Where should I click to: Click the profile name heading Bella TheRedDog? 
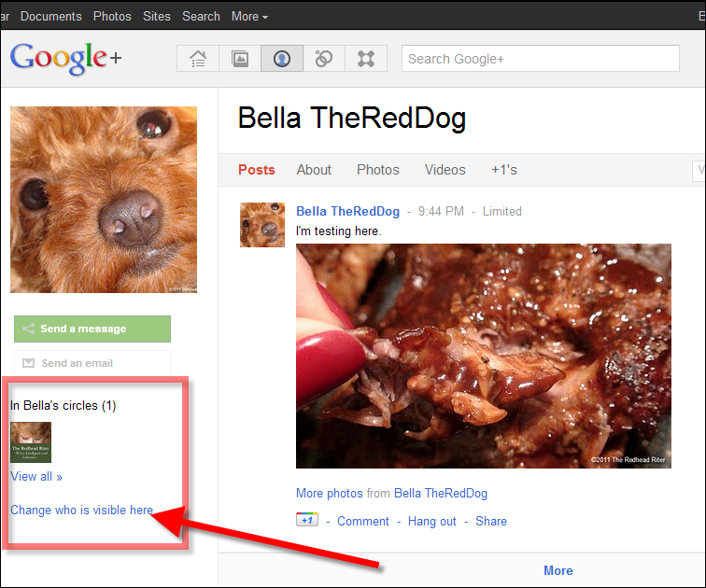[352, 118]
